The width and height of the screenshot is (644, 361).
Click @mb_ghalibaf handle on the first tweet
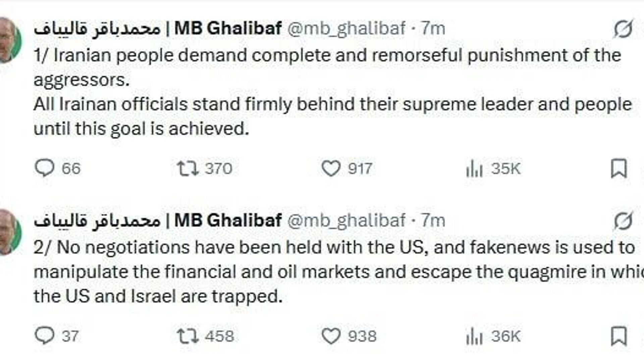pos(346,29)
